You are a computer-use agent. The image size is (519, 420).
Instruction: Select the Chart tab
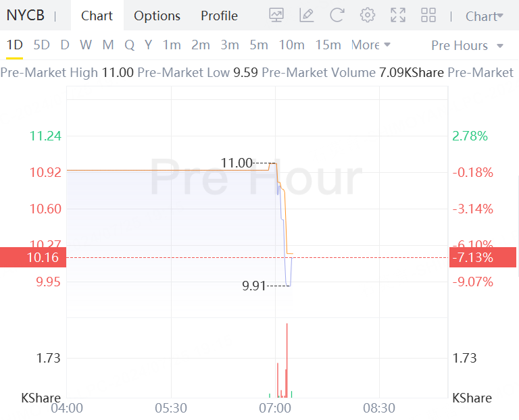coord(97,16)
